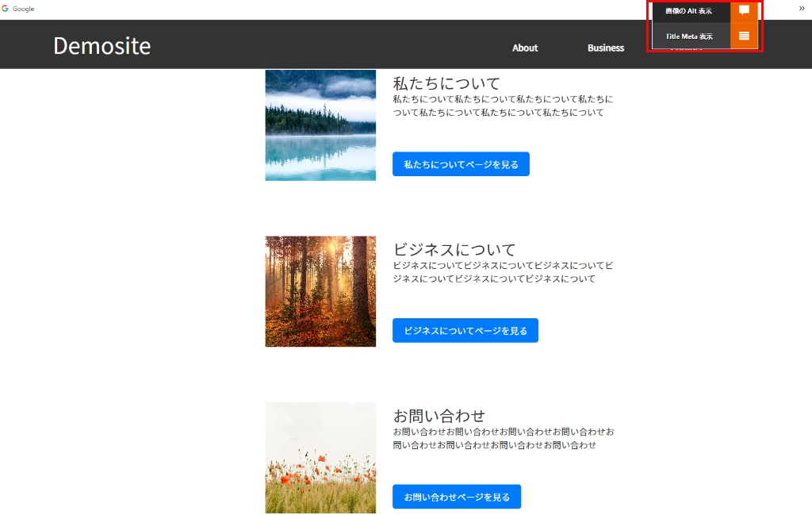Expand the bookmarks overflow chevron
812x515 pixels.
coord(802,8)
